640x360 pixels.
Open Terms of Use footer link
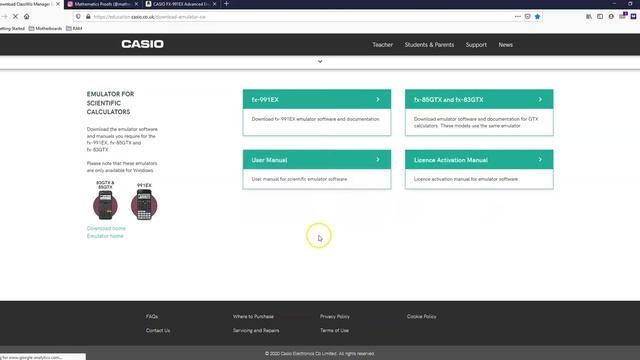334,330
